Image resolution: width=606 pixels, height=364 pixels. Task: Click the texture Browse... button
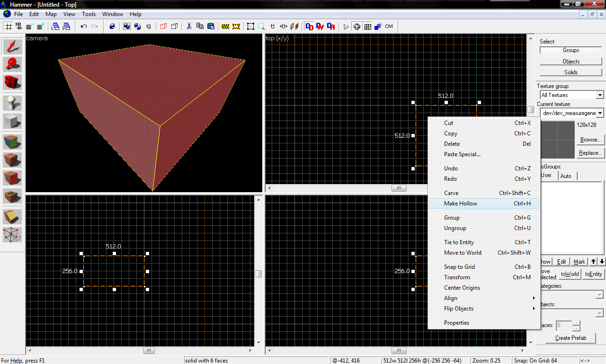(590, 140)
